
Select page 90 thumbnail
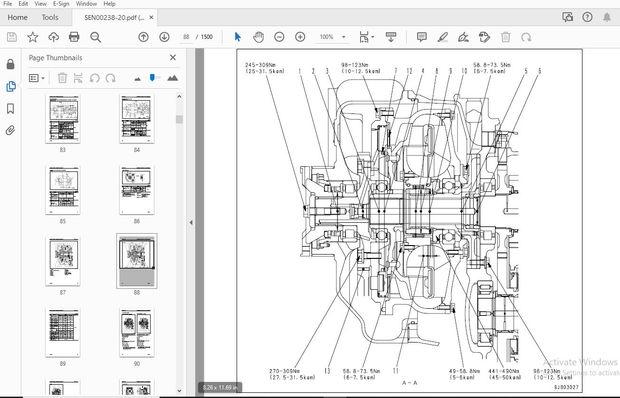[x=136, y=333]
